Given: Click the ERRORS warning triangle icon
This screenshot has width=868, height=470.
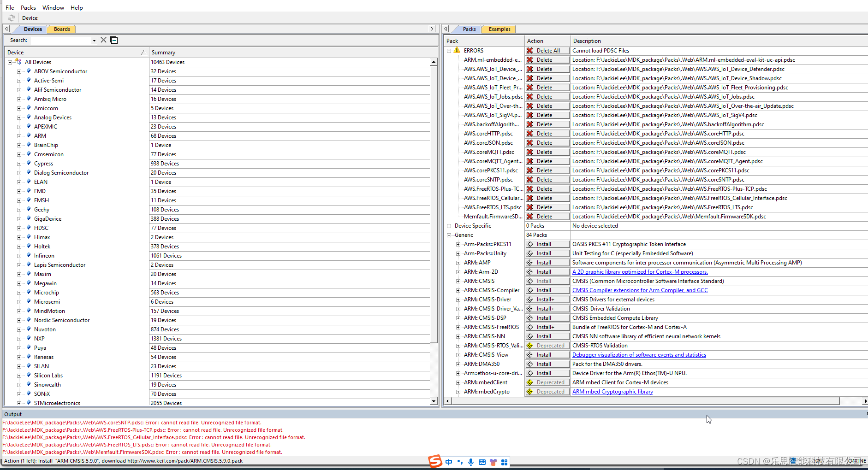Looking at the screenshot, I should click(457, 50).
